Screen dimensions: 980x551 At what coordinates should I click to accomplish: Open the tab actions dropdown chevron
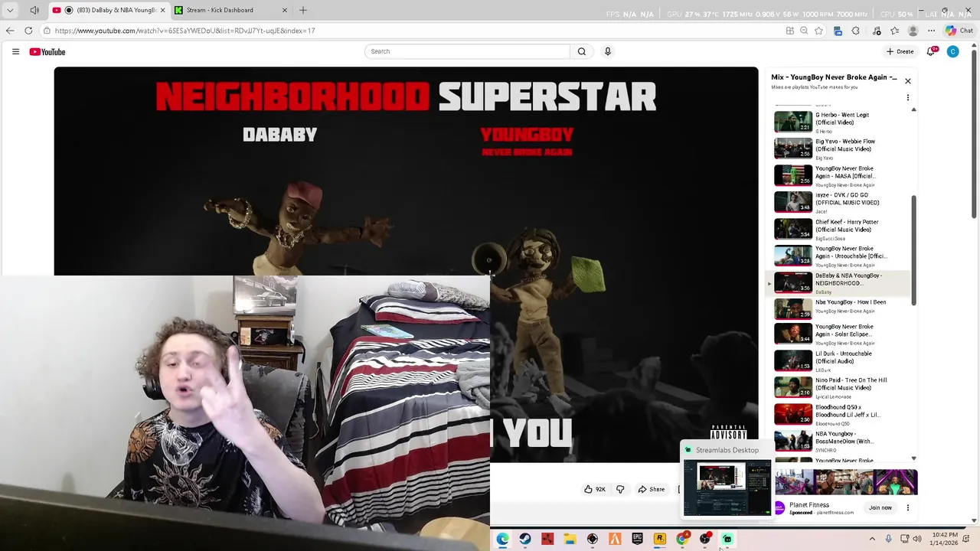pyautogui.click(x=10, y=10)
